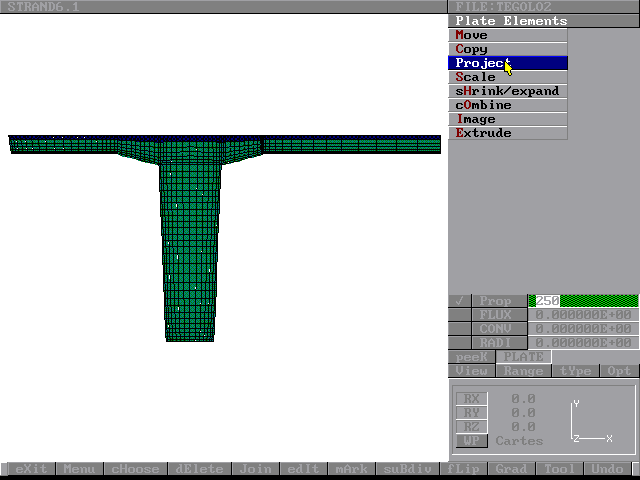
Task: Click the Cartes coordinate system label
Action: click(x=519, y=441)
